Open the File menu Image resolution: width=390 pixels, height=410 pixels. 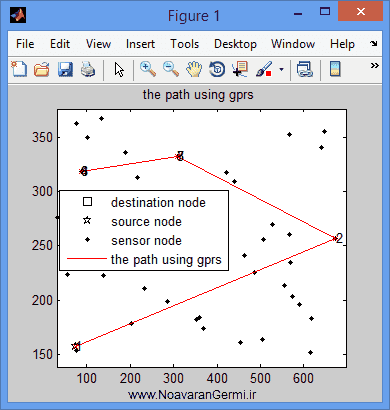25,44
